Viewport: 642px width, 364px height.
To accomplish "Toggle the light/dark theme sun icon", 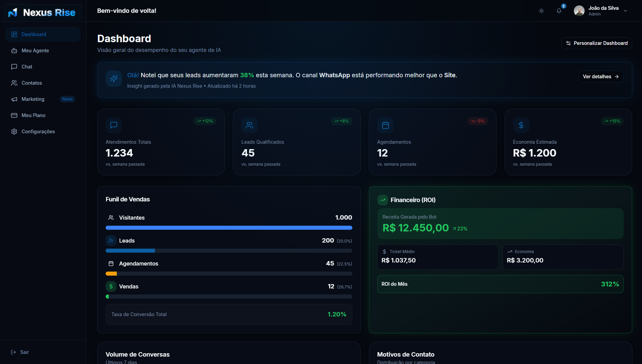I will pos(541,11).
